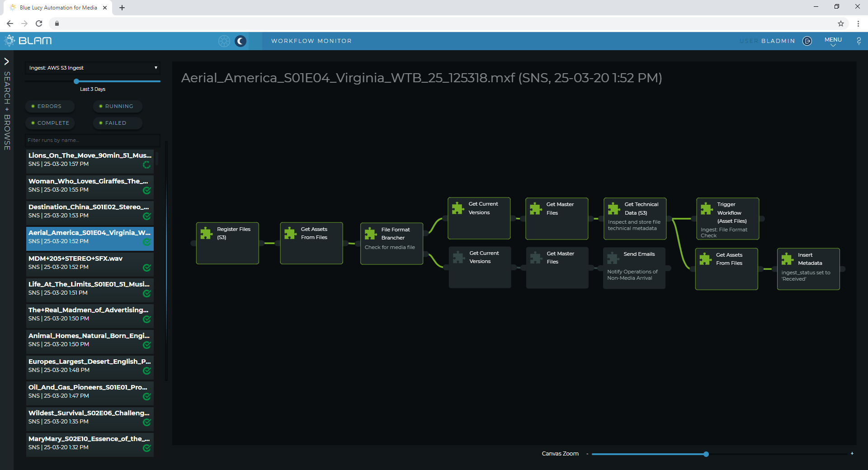Click the Insert Metadata node icon

tap(788, 259)
